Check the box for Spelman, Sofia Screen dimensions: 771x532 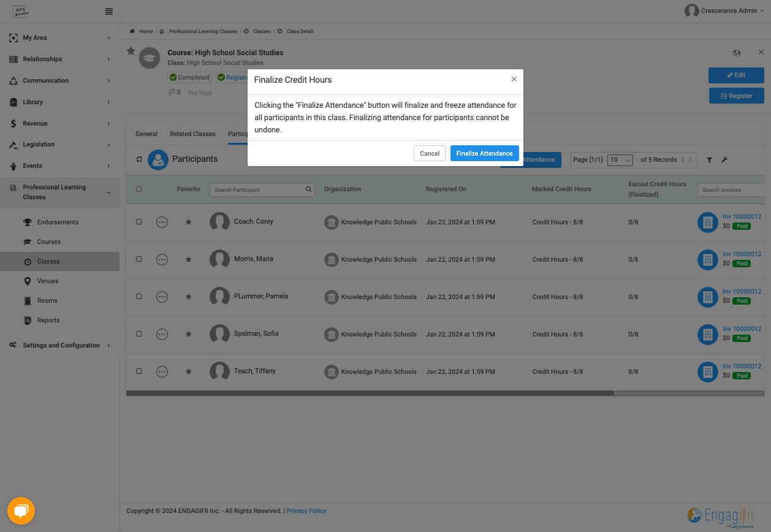pyautogui.click(x=139, y=334)
